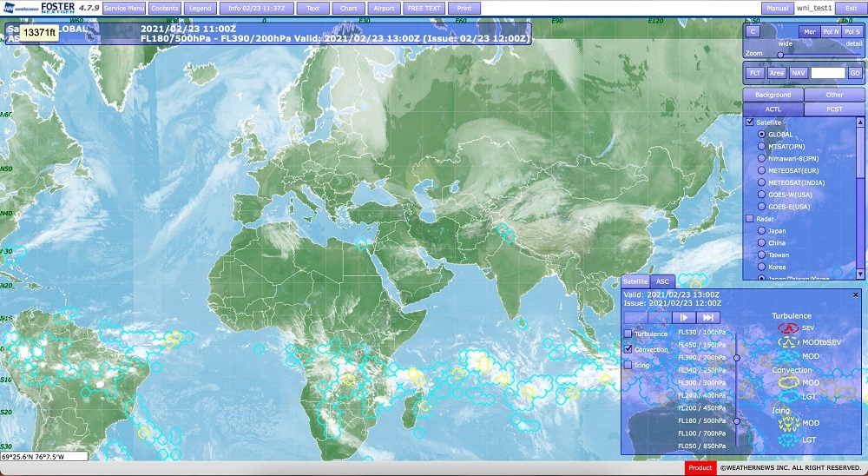Toggle the Radar layer checkbox
The height and width of the screenshot is (476, 868).
pyautogui.click(x=750, y=219)
